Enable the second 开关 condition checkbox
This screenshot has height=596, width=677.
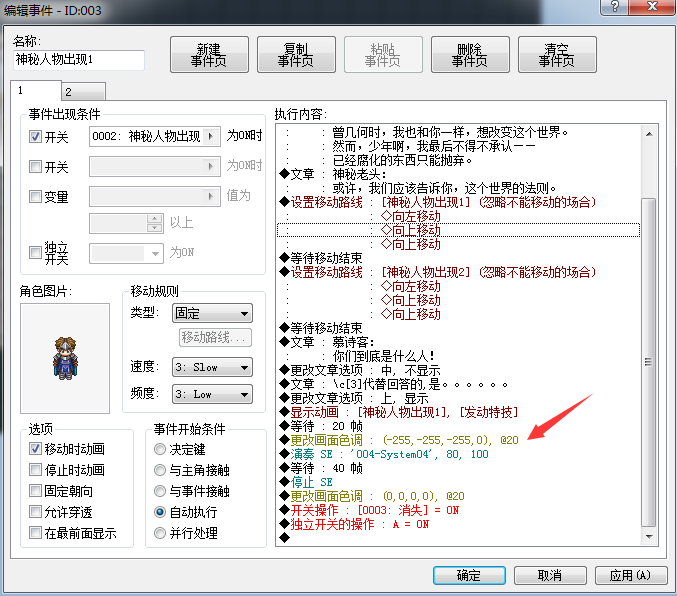(35, 166)
